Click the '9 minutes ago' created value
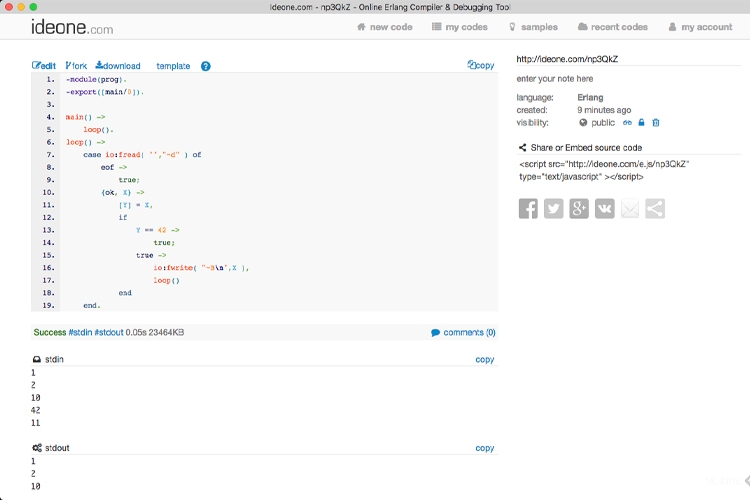This screenshot has height=500, width=750. 604,110
